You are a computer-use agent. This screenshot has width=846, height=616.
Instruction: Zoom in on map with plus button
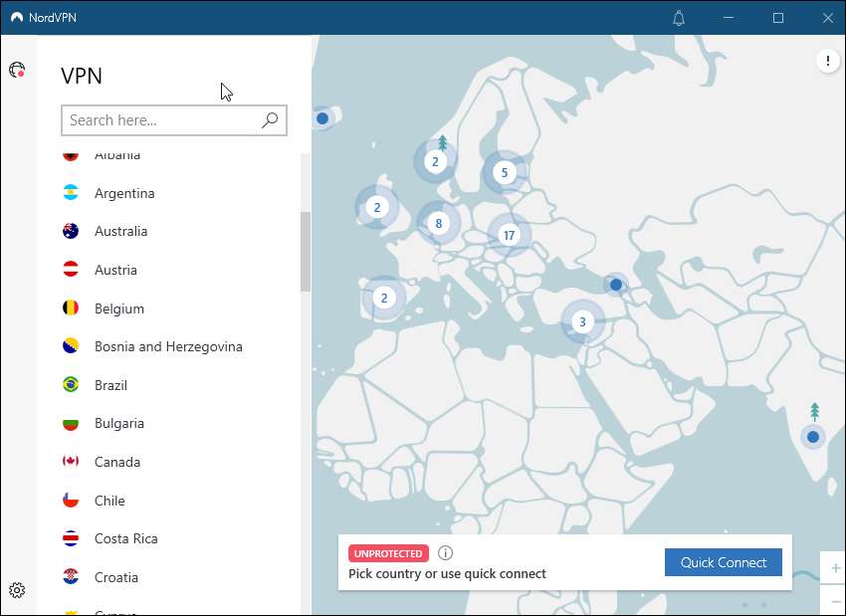click(834, 568)
